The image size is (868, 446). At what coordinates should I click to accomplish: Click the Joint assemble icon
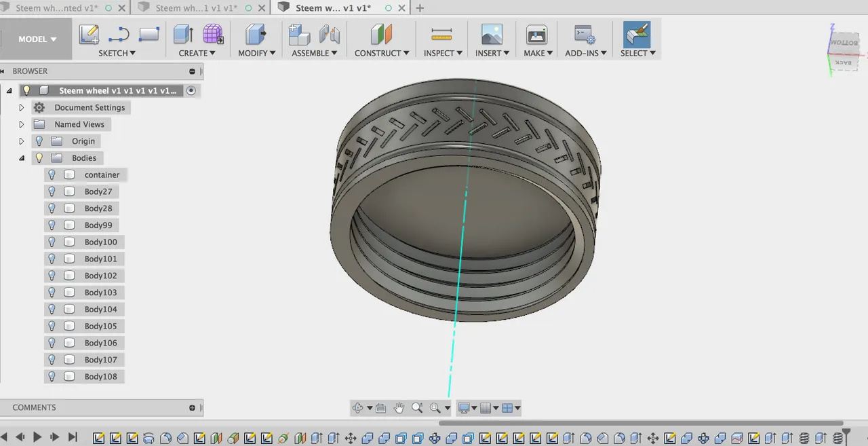pyautogui.click(x=329, y=34)
